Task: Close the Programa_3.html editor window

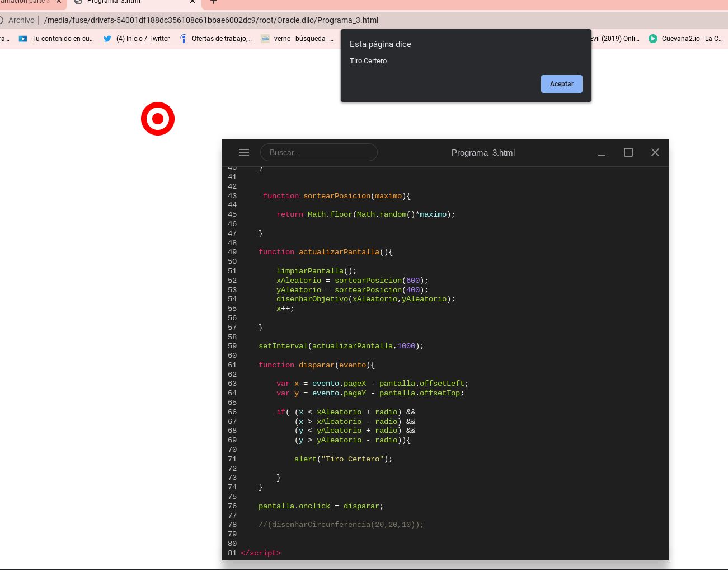Action: [x=655, y=152]
